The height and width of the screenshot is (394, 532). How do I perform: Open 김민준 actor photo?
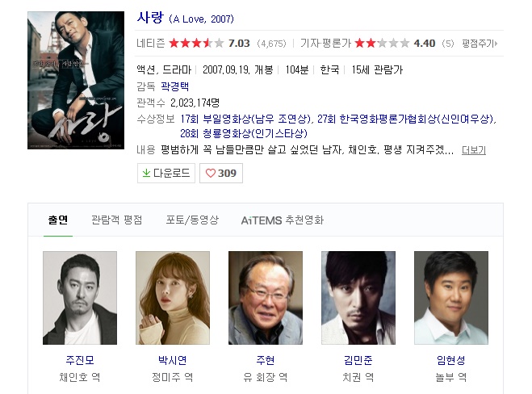click(x=358, y=298)
